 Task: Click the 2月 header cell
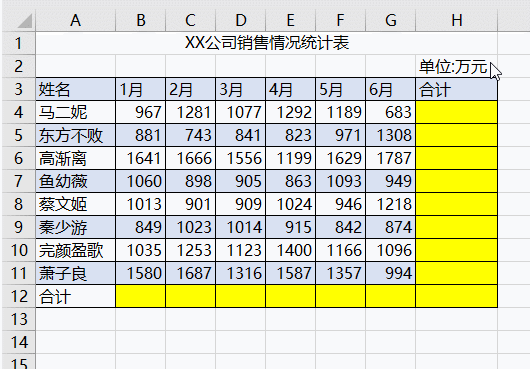point(190,89)
